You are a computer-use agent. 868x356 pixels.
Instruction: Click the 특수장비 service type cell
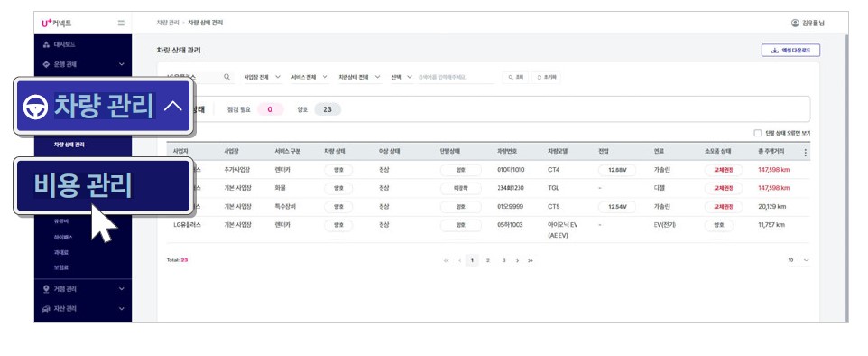pos(285,206)
